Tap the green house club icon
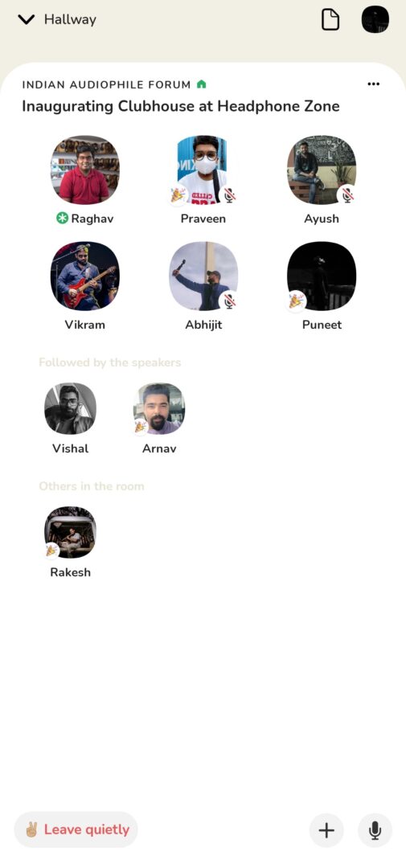406x868 pixels. [202, 84]
